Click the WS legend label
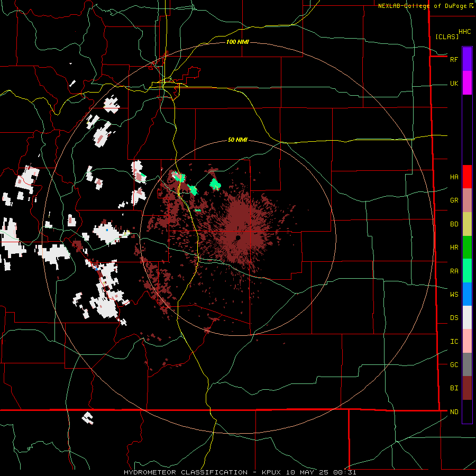Screen dimensions: 476x476 point(454,294)
